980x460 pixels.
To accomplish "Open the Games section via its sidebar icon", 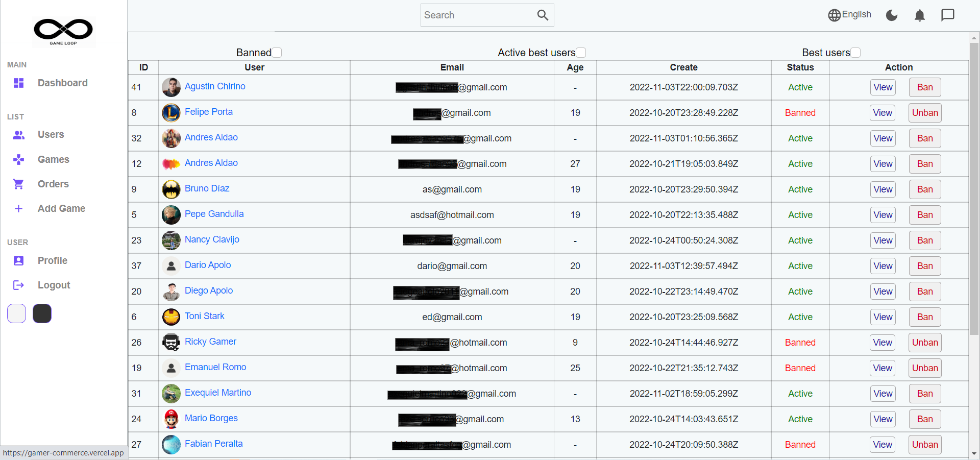I will (18, 159).
